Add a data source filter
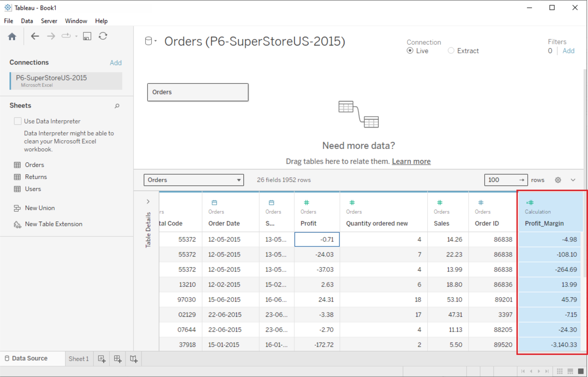 tap(569, 51)
